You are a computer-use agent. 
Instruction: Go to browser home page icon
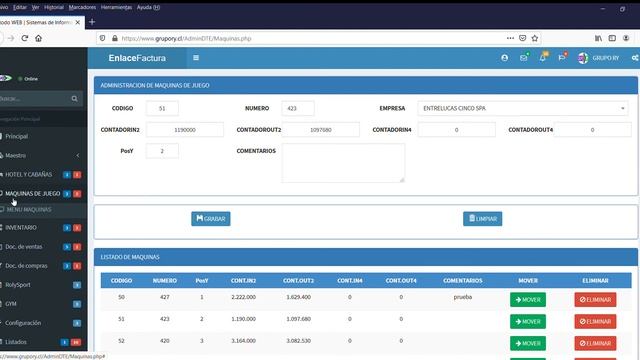[38, 38]
